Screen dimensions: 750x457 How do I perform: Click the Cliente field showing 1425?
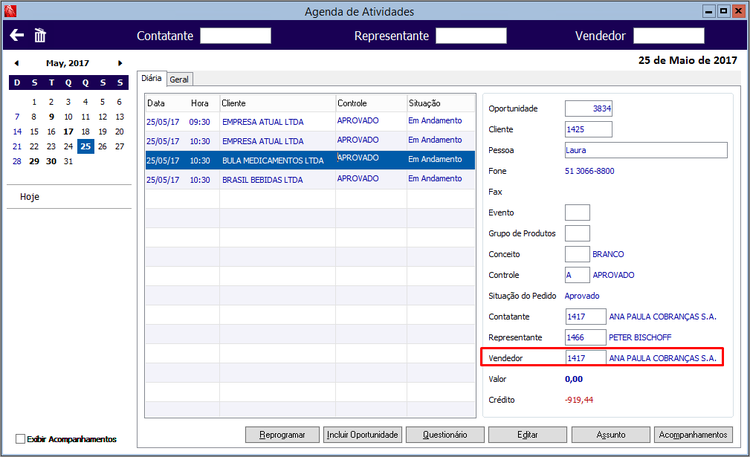pyautogui.click(x=588, y=129)
